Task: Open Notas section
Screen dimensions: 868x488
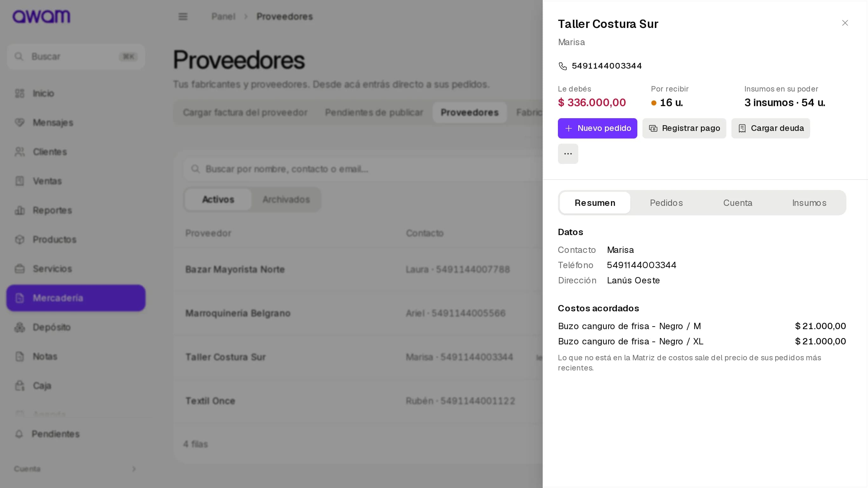Action: coord(76,356)
